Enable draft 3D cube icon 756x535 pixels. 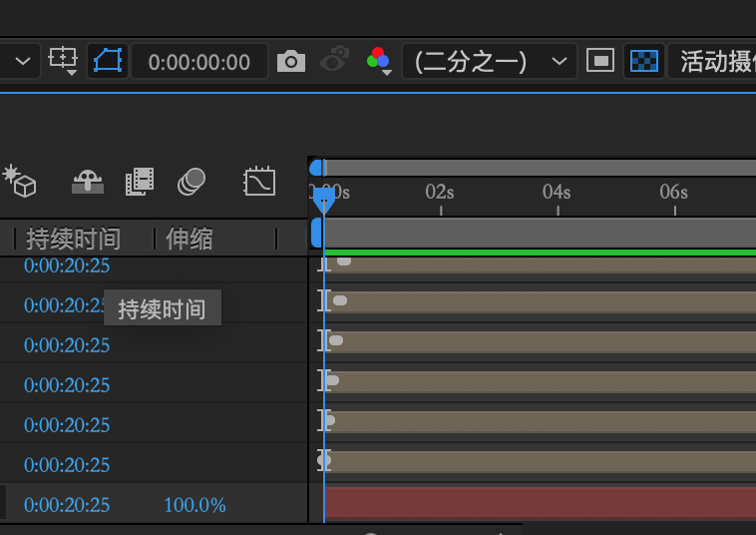[19, 182]
